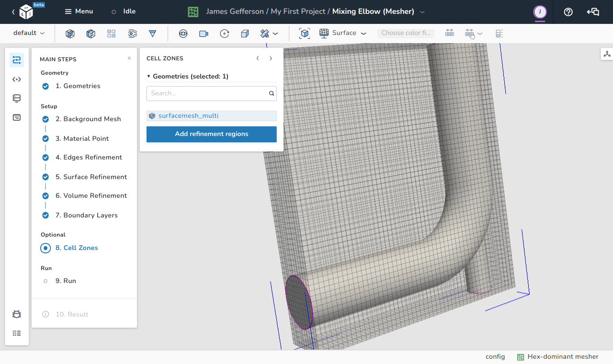Collapse the Geometries (selected: 1) section
This screenshot has height=364, width=613.
point(187,76)
